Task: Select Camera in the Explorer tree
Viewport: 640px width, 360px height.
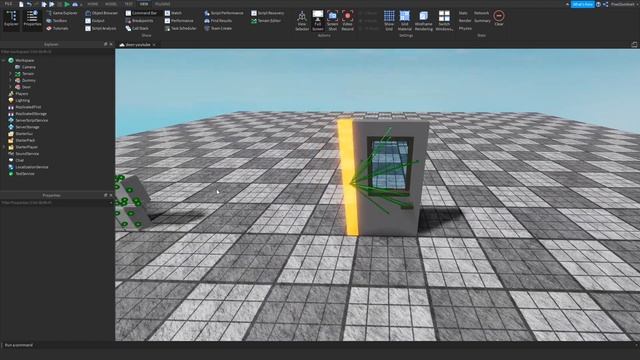Action: [x=25, y=67]
